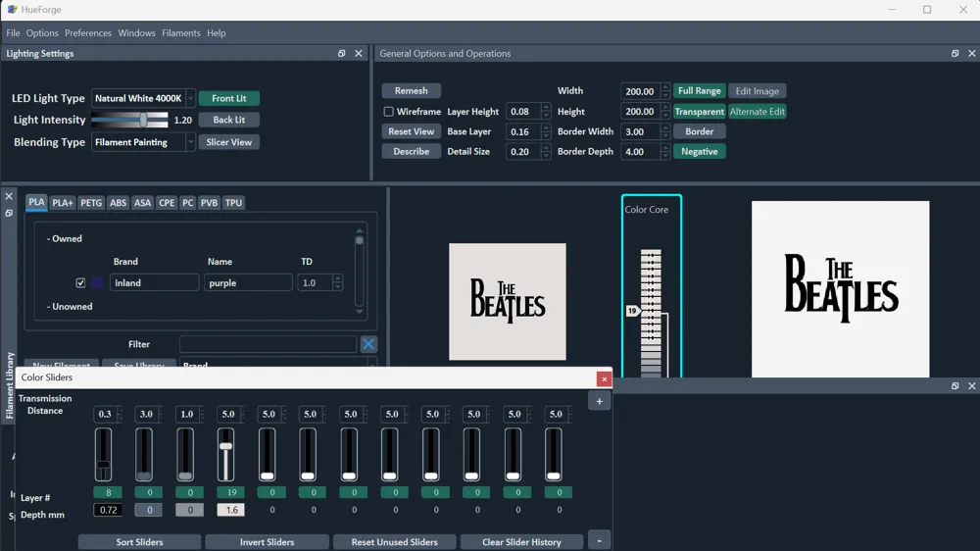Float the Filament Library side panel
The width and height of the screenshot is (980, 551).
click(x=9, y=213)
